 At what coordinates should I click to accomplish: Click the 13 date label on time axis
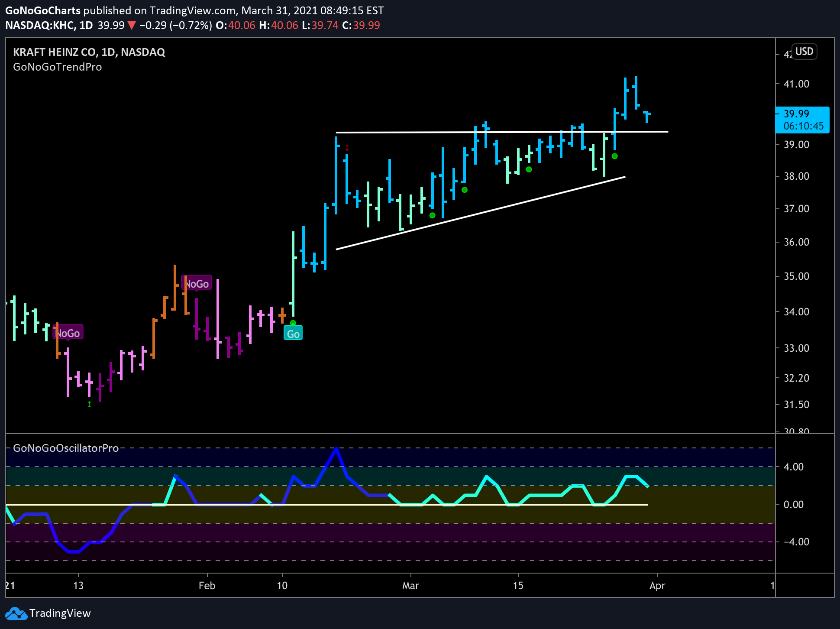click(78, 586)
